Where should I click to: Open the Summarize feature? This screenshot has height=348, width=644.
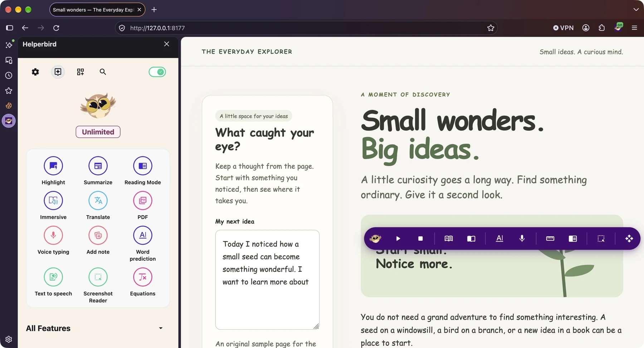click(x=98, y=166)
